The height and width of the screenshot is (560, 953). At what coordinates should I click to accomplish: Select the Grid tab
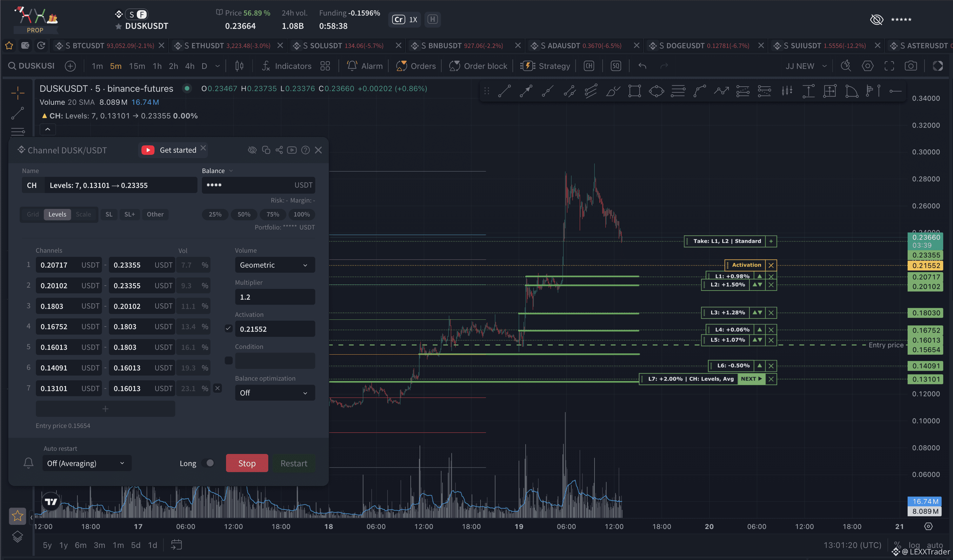click(32, 214)
